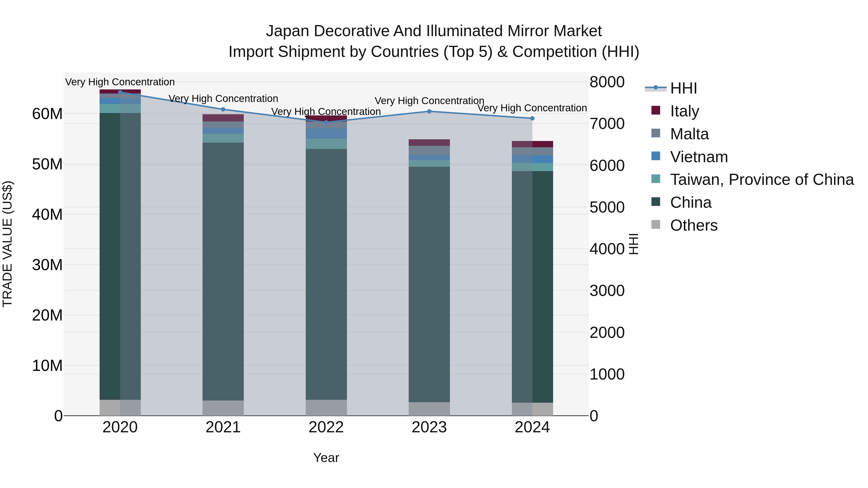
Task: Click the 6000 HHI axis tick label
Action: pos(607,165)
